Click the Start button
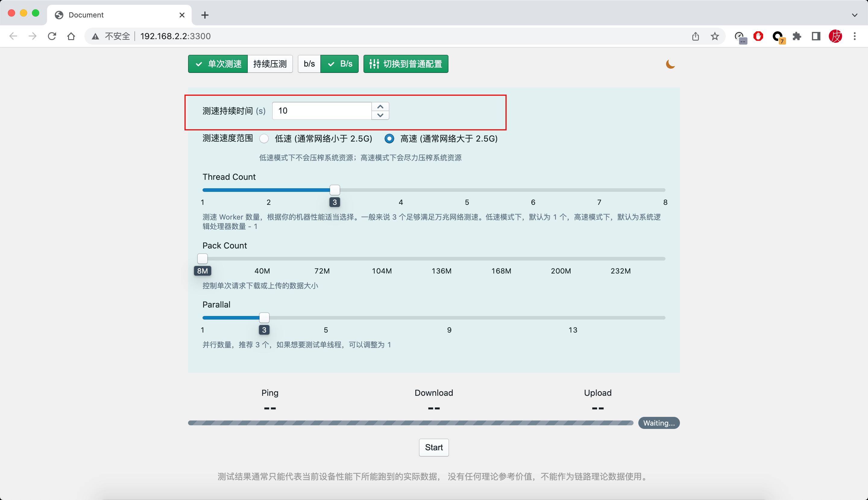 coord(434,448)
